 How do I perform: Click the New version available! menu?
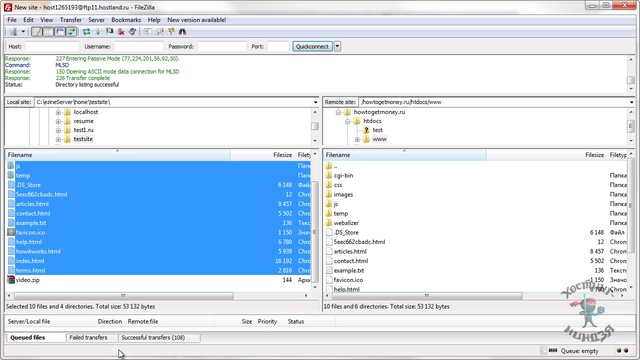[x=196, y=20]
